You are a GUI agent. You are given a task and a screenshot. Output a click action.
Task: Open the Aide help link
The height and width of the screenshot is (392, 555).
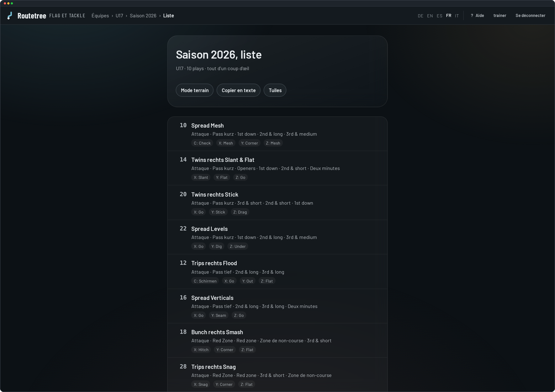click(x=477, y=15)
